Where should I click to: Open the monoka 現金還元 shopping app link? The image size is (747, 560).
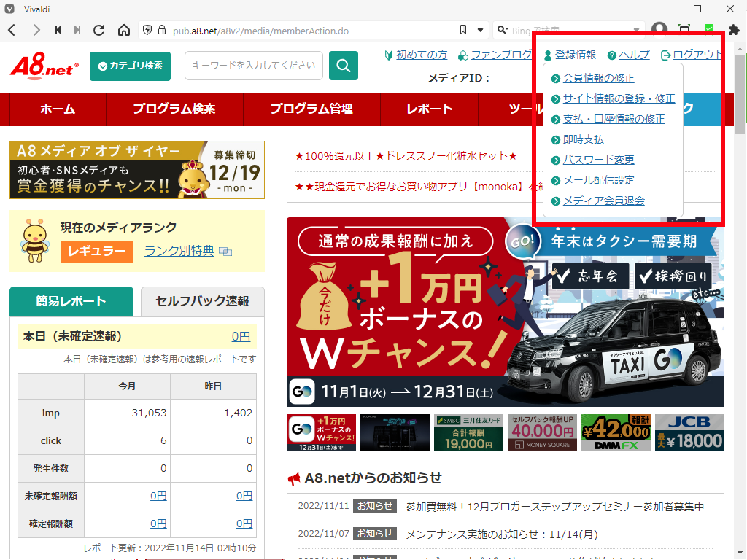419,187
